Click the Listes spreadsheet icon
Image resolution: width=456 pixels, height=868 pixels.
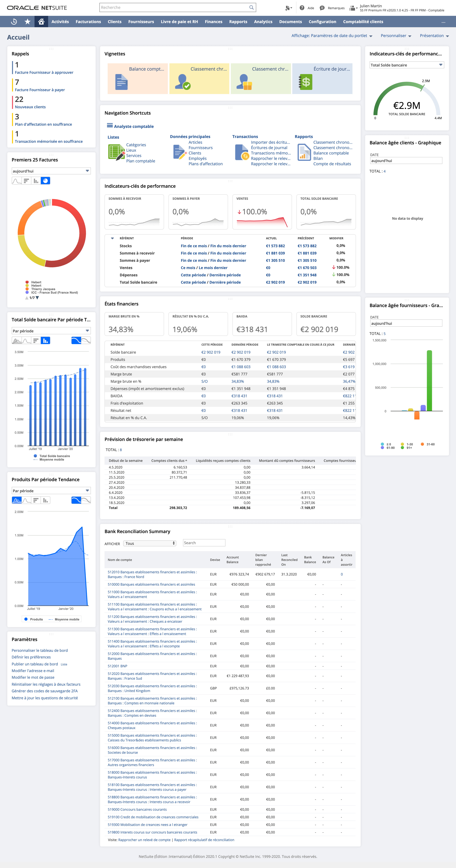(x=117, y=152)
